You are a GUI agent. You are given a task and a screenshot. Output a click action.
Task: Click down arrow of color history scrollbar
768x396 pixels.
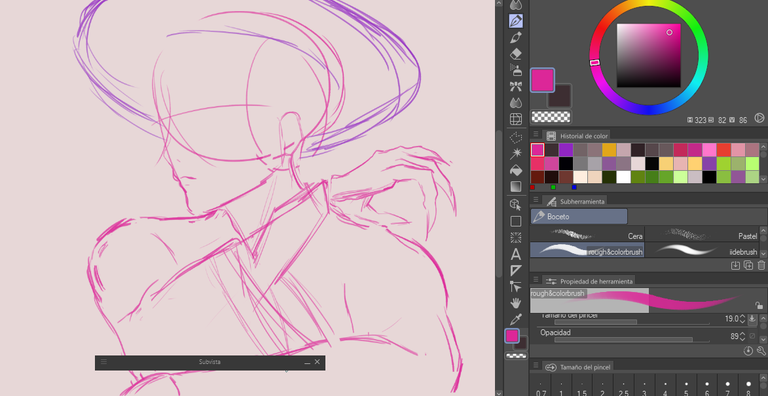763,178
